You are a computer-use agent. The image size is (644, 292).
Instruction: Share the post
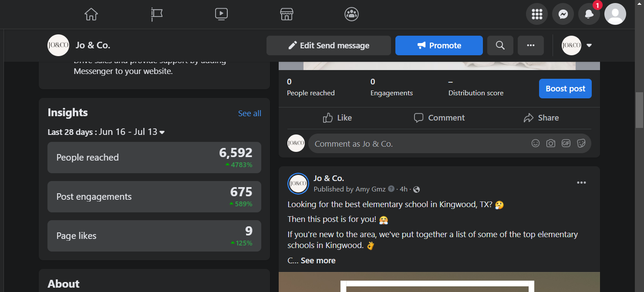(541, 117)
